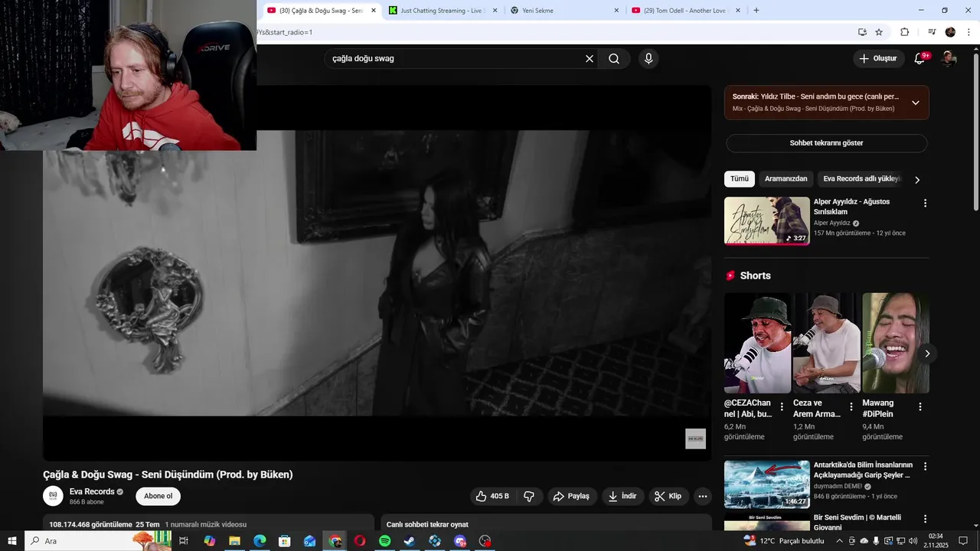Click the Oluştur create button
The width and height of the screenshot is (980, 551).
(x=878, y=58)
